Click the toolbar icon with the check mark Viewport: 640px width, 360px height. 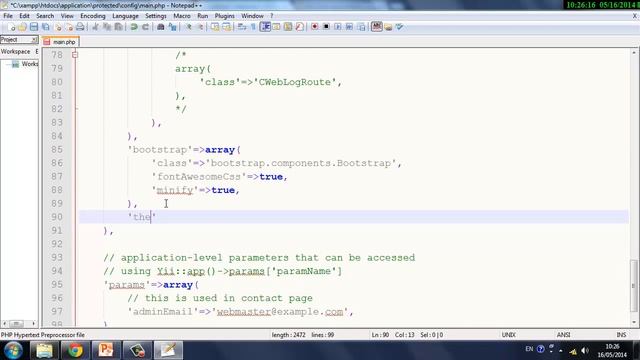400,27
